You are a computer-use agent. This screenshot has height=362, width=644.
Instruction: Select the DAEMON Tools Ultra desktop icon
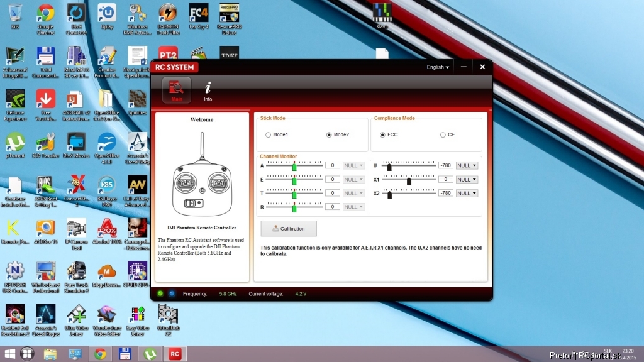(168, 19)
